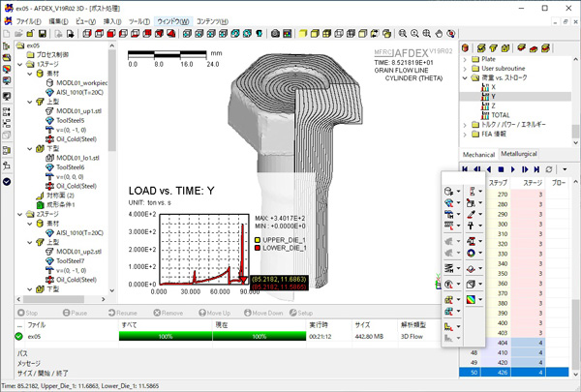Image resolution: width=581 pixels, height=392 pixels.
Task: Open the ウィンドウ menu
Action: click(x=173, y=21)
